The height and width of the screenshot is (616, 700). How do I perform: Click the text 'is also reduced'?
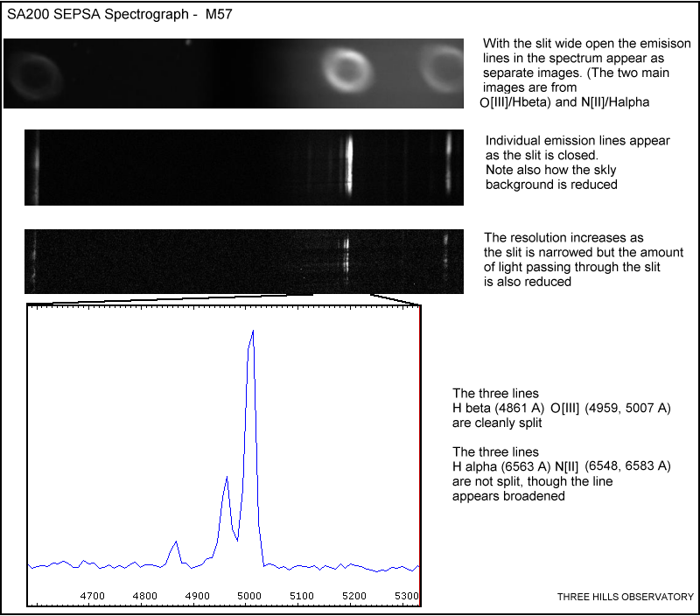(x=528, y=282)
